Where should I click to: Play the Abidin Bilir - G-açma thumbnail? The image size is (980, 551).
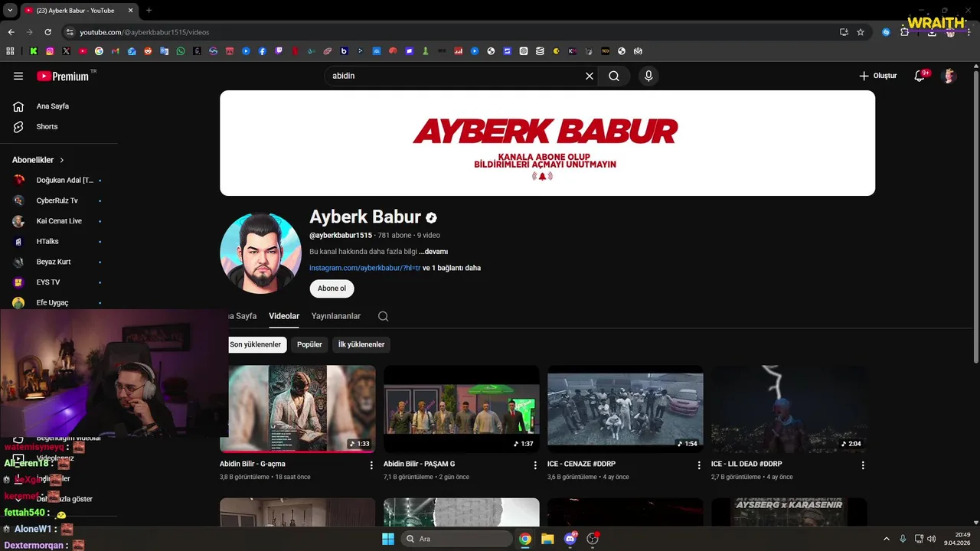point(298,409)
